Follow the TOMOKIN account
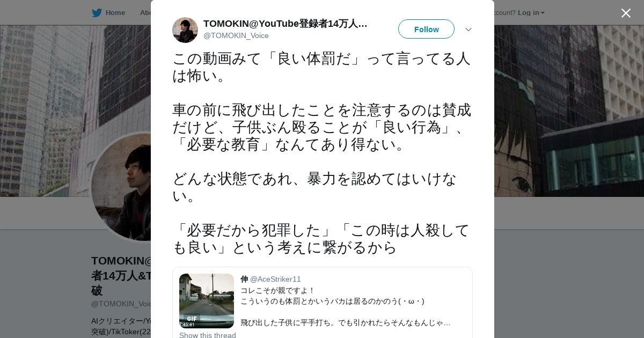This screenshot has height=338, width=644. [426, 29]
